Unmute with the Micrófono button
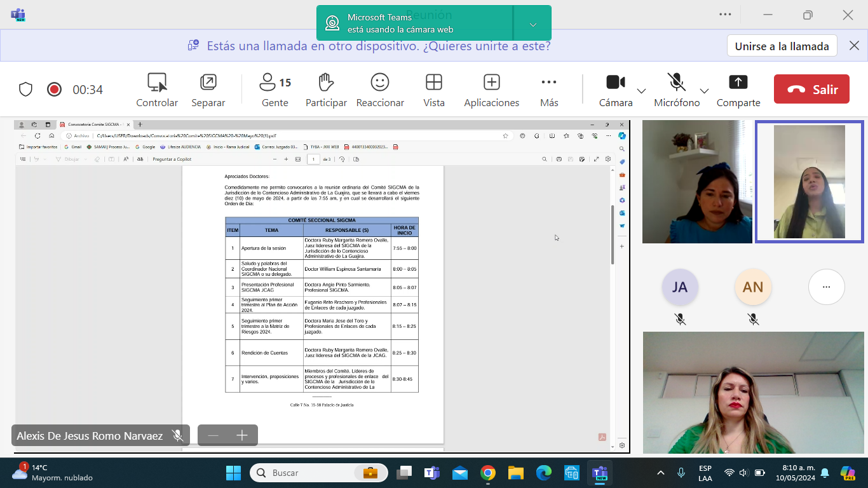The width and height of the screenshot is (868, 488). click(677, 90)
